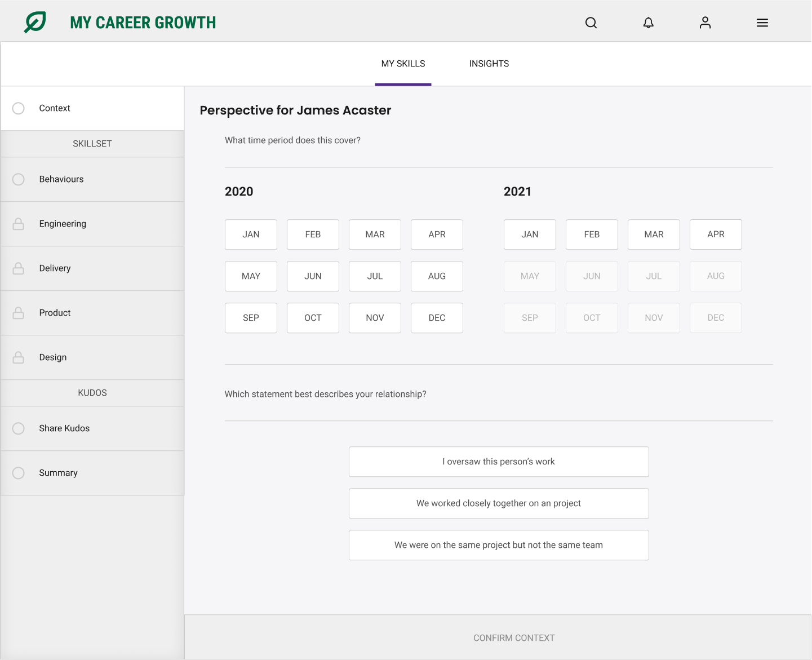The height and width of the screenshot is (660, 812).
Task: Open the Design skillset item
Action: point(92,357)
